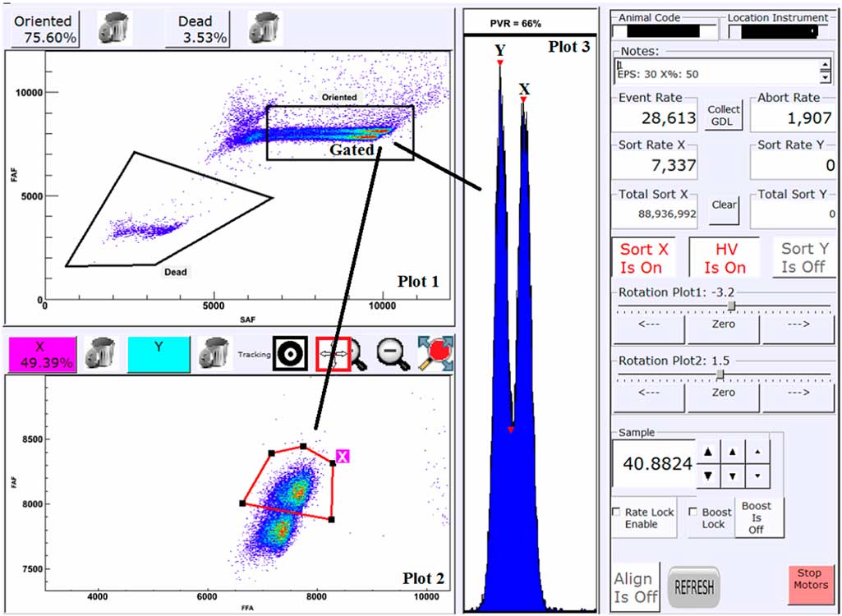This screenshot has height=616, width=842.
Task: Toggle the HV Is On button
Action: point(725,257)
